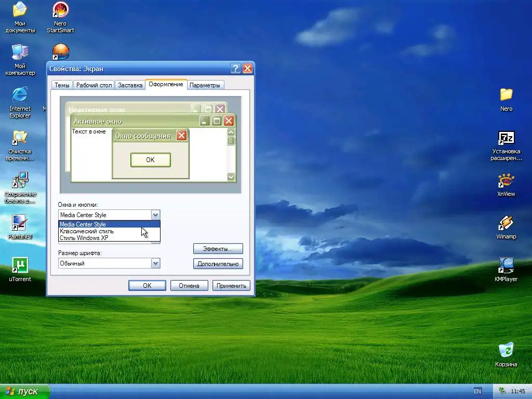The width and height of the screenshot is (532, 399).
Task: Switch to the Рабочий стол tab
Action: click(x=94, y=85)
